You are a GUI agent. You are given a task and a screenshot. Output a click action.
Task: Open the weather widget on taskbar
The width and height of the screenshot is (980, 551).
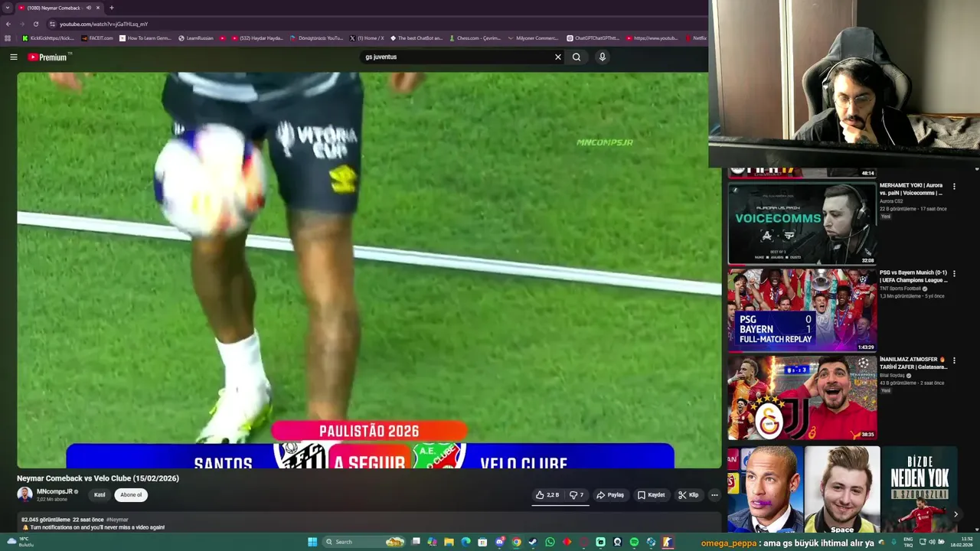pos(21,542)
